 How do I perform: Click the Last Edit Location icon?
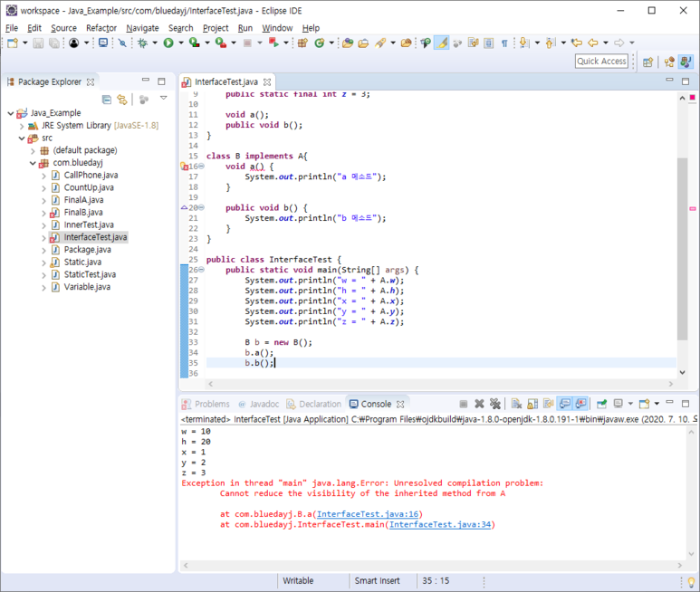coord(577,43)
